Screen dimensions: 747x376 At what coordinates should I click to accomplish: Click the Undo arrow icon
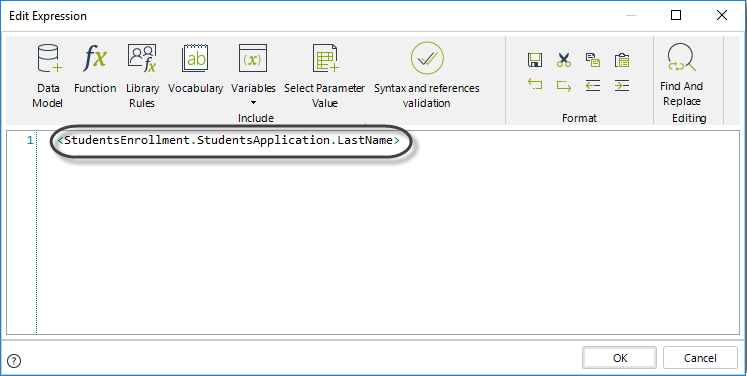pos(535,85)
